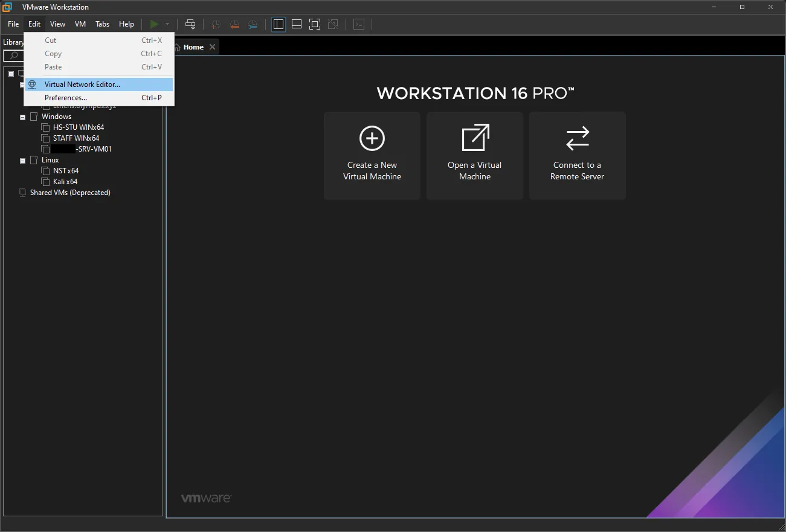786x532 pixels.
Task: Click the folder icon next to Windows
Action: (x=34, y=117)
